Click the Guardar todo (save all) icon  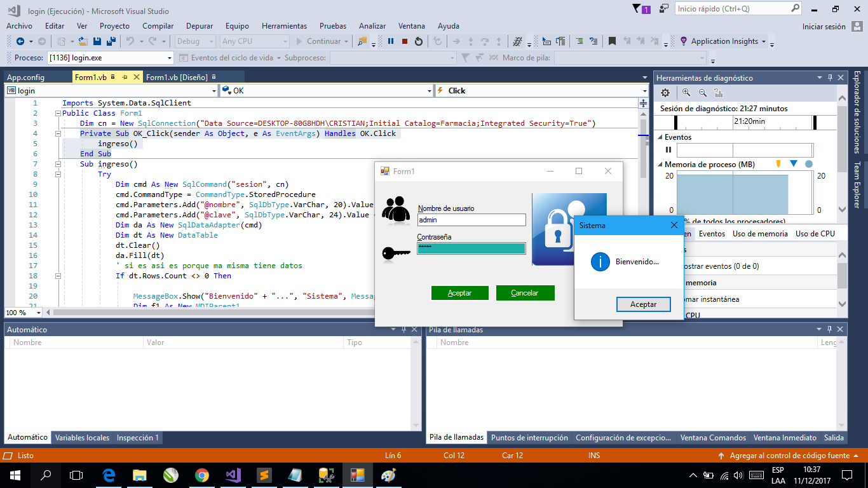click(112, 41)
